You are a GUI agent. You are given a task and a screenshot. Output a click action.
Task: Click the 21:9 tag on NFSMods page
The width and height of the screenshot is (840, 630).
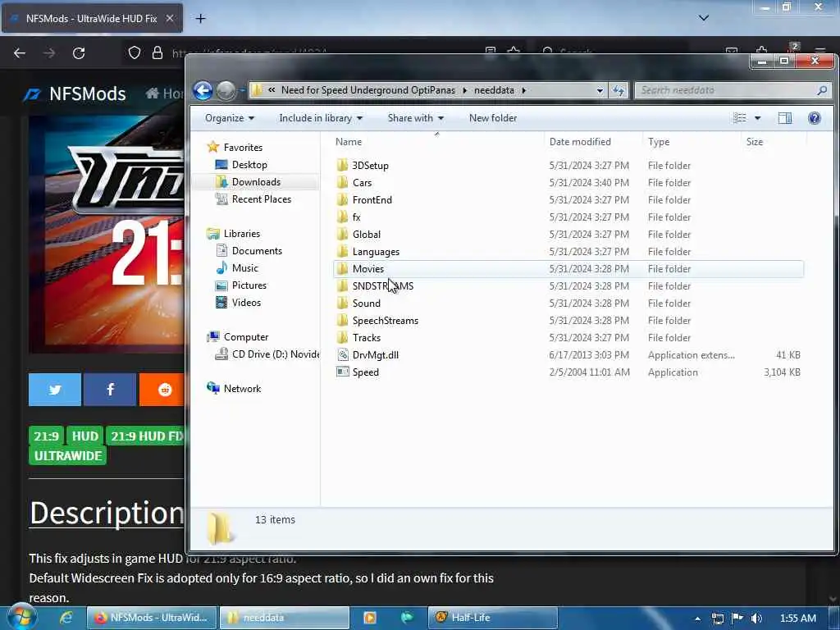click(46, 436)
